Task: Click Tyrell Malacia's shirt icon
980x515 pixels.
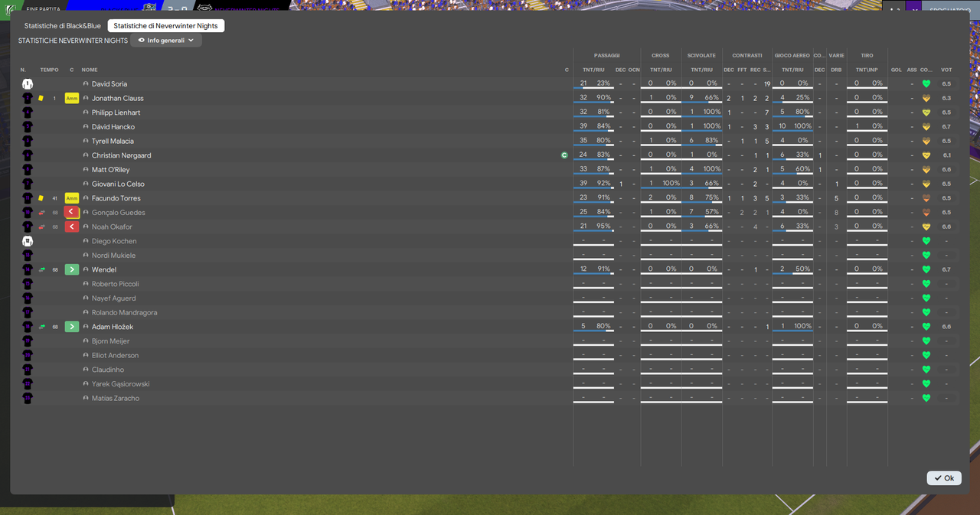Action: (x=28, y=142)
